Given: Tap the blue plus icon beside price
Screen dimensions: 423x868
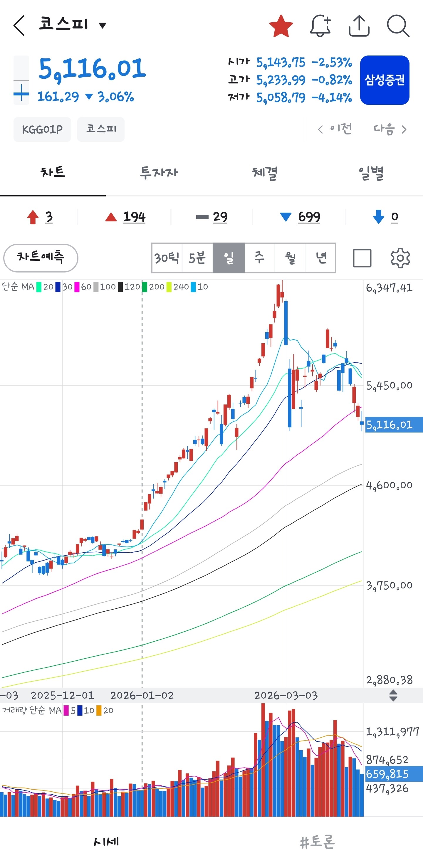Looking at the screenshot, I should (x=21, y=93).
